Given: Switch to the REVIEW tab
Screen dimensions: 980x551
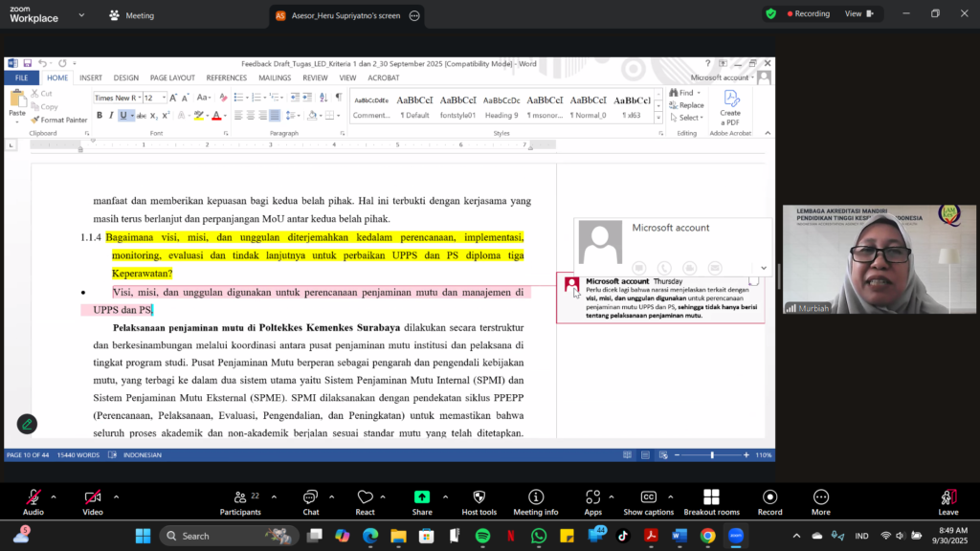Looking at the screenshot, I should (315, 78).
